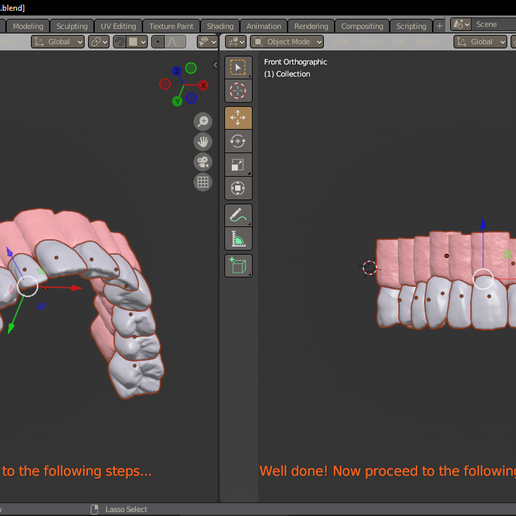516x516 pixels.
Task: Open the snap-to element dropdown
Action: coord(137,42)
